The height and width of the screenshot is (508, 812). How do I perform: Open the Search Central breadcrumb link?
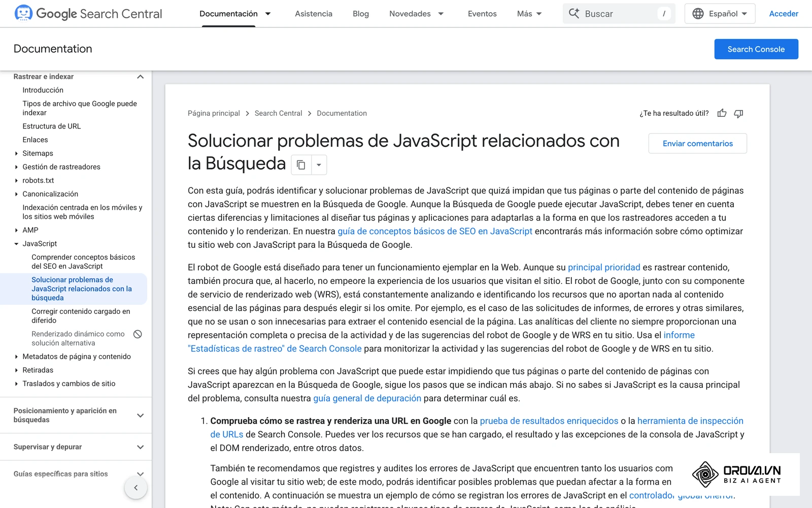tap(278, 113)
